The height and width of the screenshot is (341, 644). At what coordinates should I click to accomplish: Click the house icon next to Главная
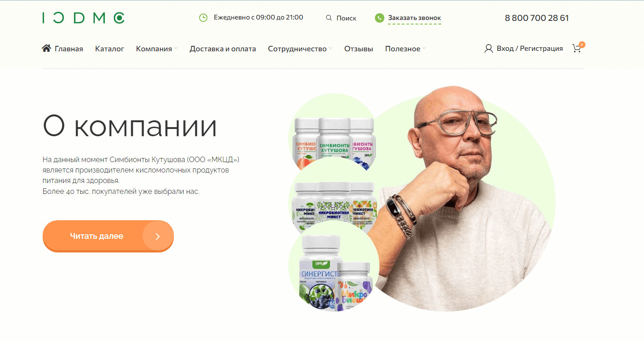(x=46, y=48)
